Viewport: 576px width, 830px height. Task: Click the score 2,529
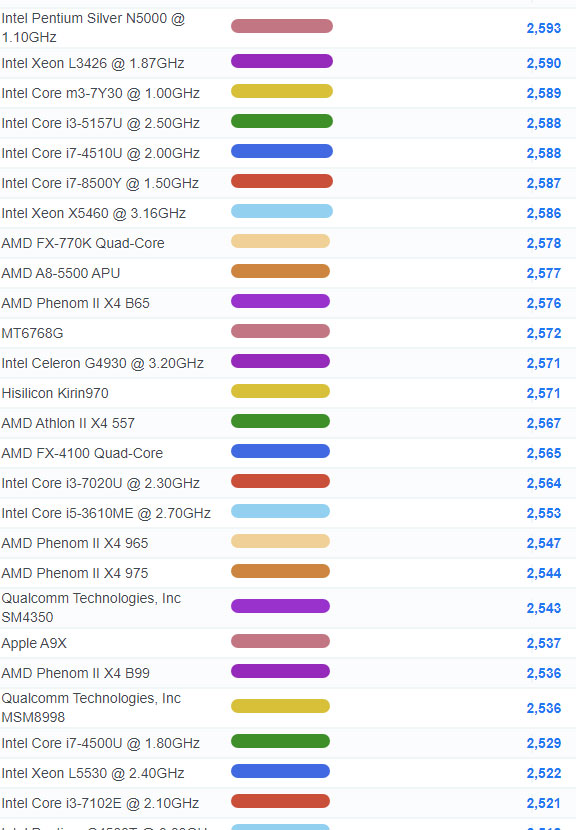point(544,743)
